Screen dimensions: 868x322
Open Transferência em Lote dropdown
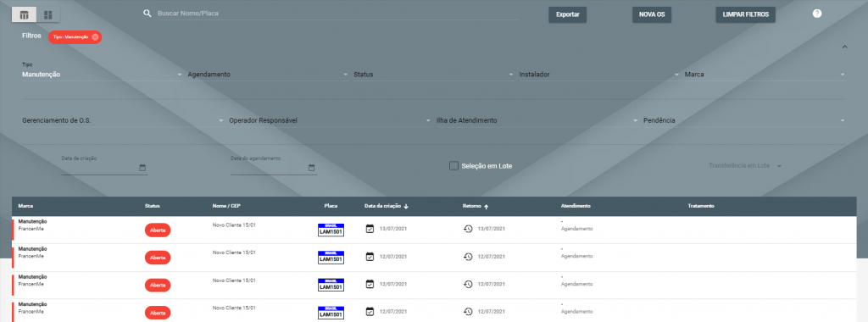pyautogui.click(x=746, y=165)
